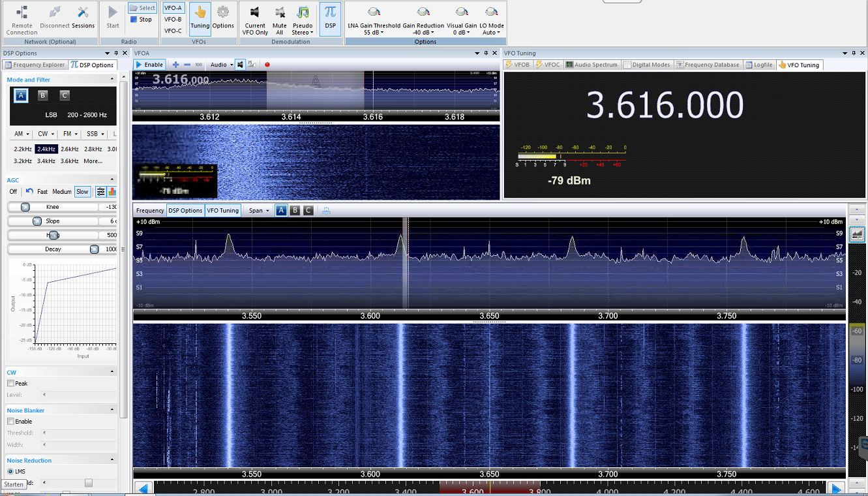
Task: Click the VFOA Enable button
Action: click(149, 65)
